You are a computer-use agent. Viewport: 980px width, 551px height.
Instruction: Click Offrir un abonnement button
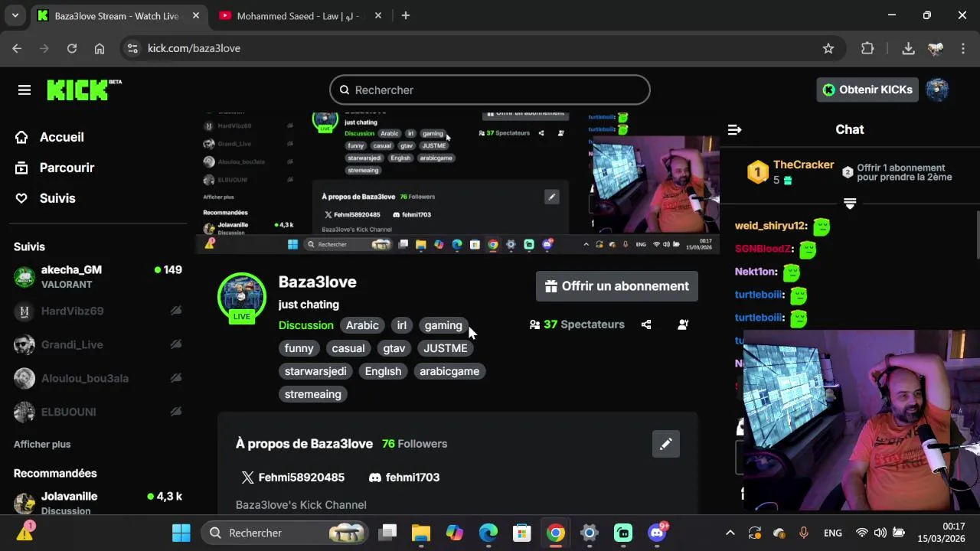click(x=617, y=286)
